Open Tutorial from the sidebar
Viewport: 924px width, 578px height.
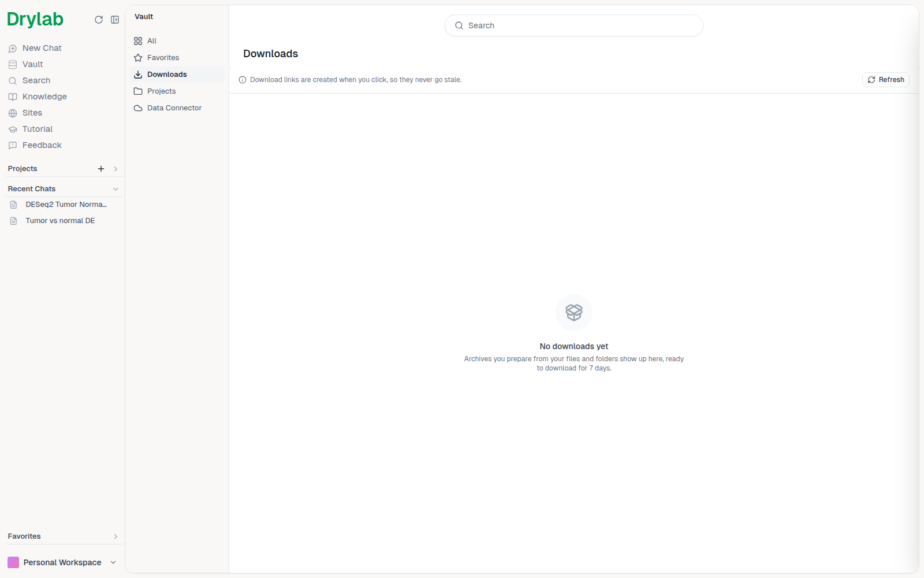click(x=38, y=129)
